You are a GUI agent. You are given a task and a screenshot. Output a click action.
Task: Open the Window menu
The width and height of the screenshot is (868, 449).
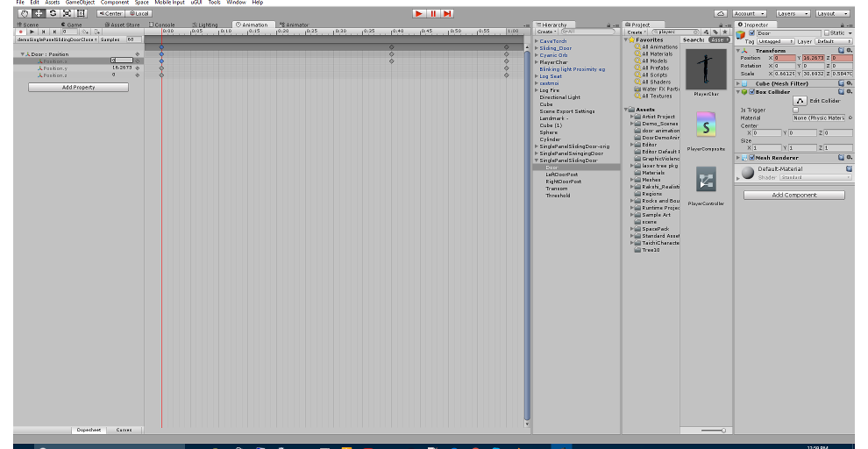237,3
